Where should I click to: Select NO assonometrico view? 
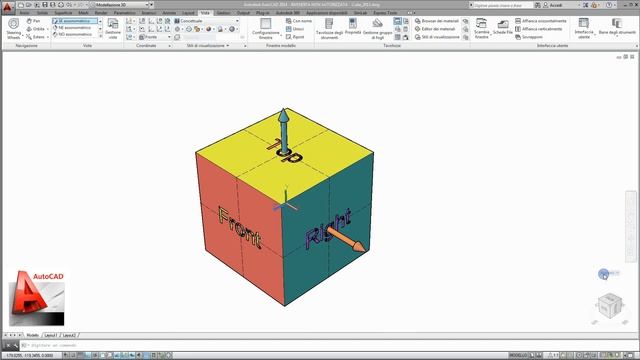coord(76,34)
